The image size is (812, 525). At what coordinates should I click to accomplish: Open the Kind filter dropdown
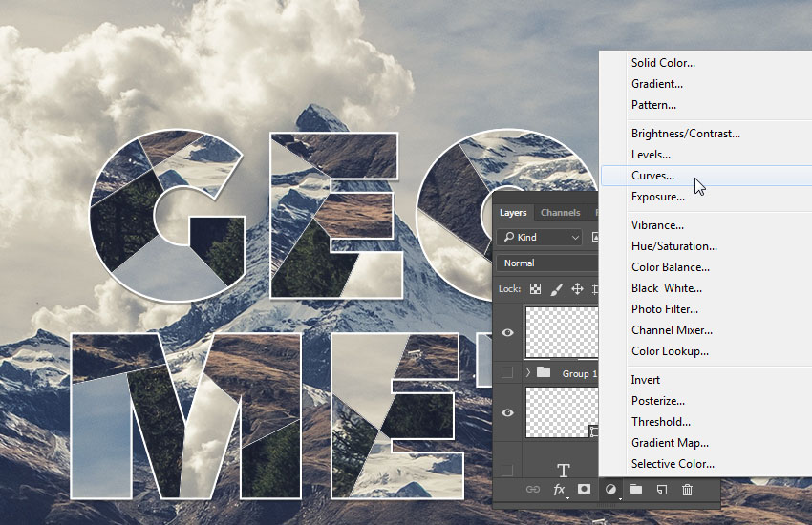pyautogui.click(x=541, y=237)
